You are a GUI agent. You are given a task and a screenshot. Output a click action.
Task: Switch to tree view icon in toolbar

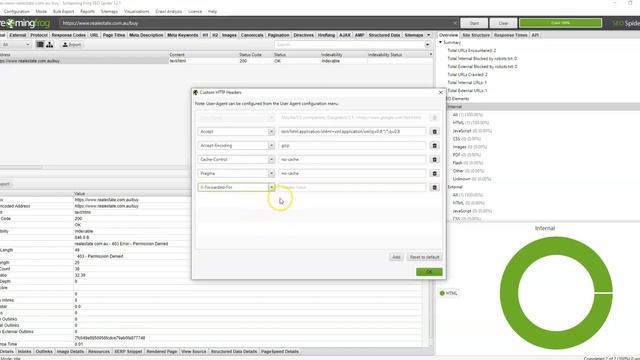click(49, 44)
